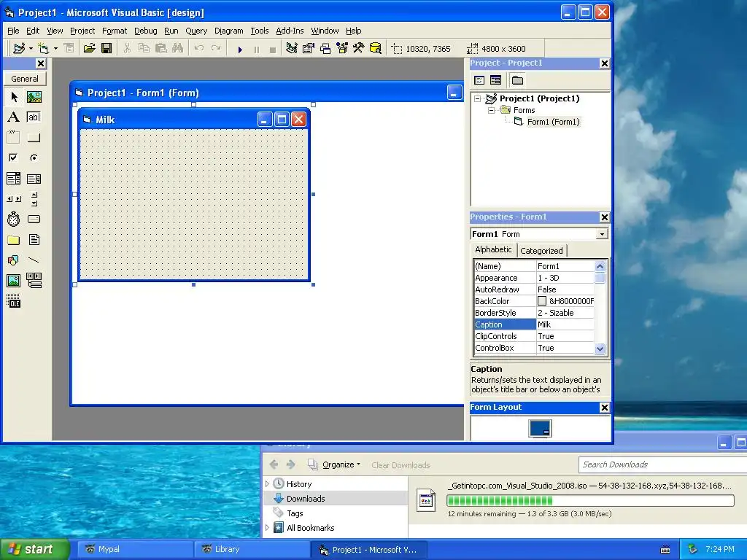Image resolution: width=747 pixels, height=560 pixels.
Task: Click the ISO download progress bar
Action: [x=590, y=500]
